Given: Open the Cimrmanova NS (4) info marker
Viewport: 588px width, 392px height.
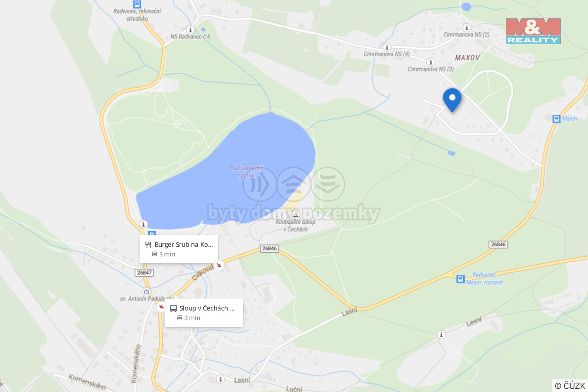Looking at the screenshot, I should pos(387,47).
